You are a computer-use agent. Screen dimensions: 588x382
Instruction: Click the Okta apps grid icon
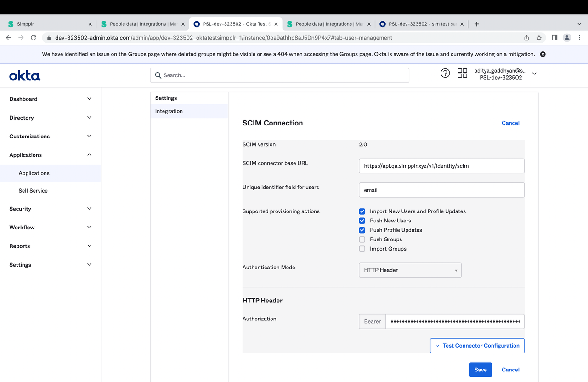pyautogui.click(x=462, y=73)
